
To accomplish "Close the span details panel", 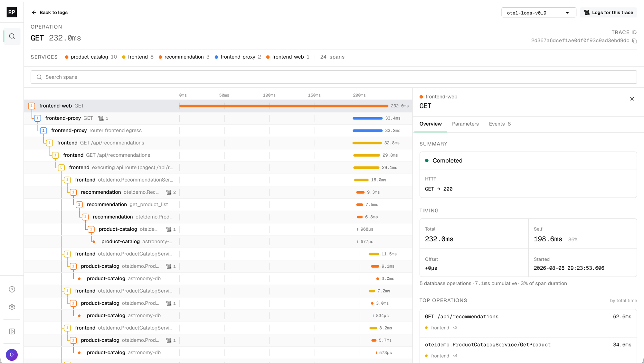I will [x=632, y=99].
